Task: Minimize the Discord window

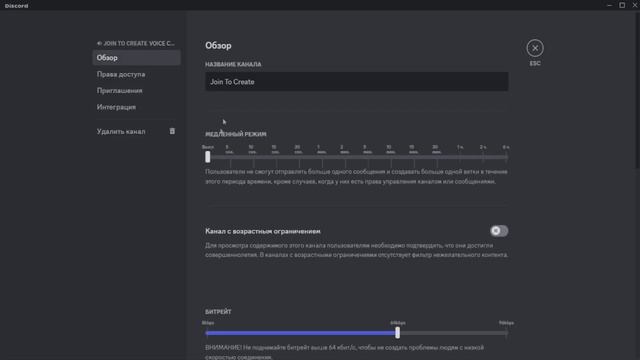Action: point(609,5)
